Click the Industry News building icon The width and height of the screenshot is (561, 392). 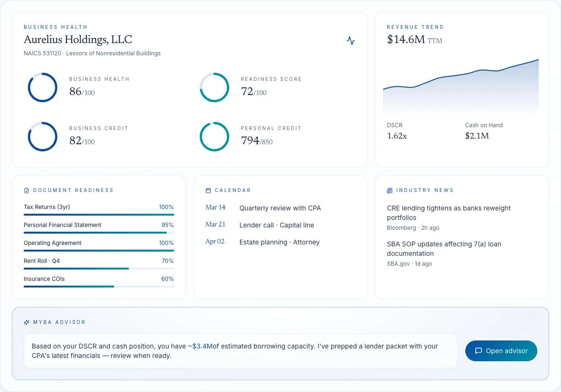click(390, 191)
